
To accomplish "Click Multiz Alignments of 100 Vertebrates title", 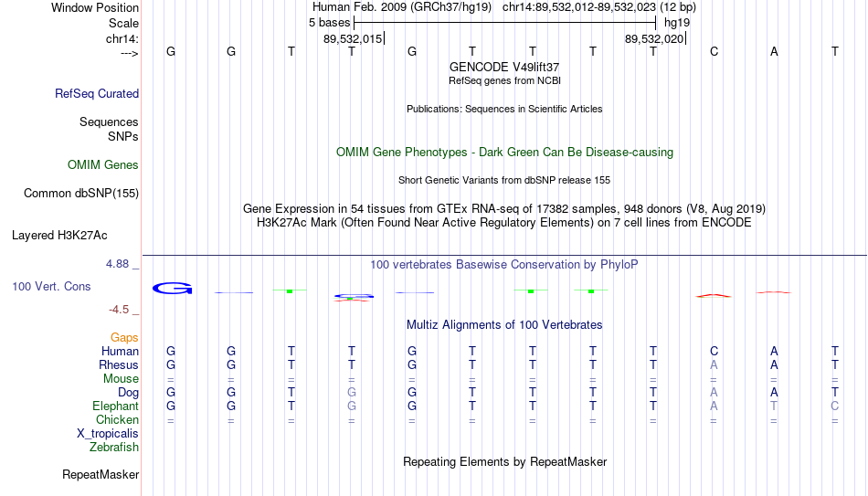I will pyautogui.click(x=504, y=325).
